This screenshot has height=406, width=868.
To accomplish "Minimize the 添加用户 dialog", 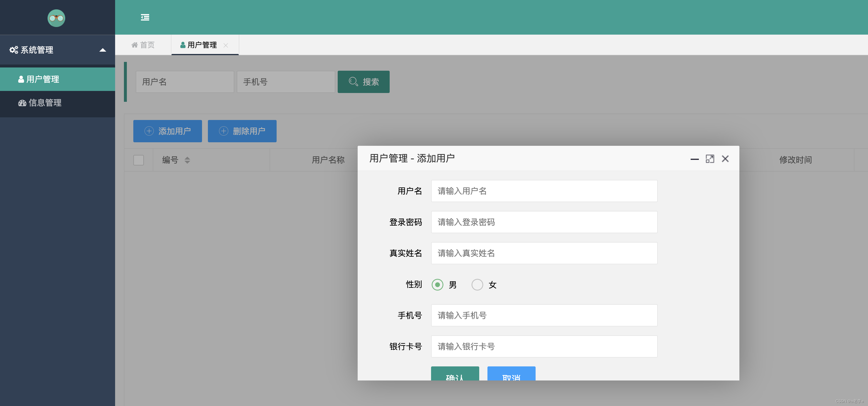I will pos(694,159).
